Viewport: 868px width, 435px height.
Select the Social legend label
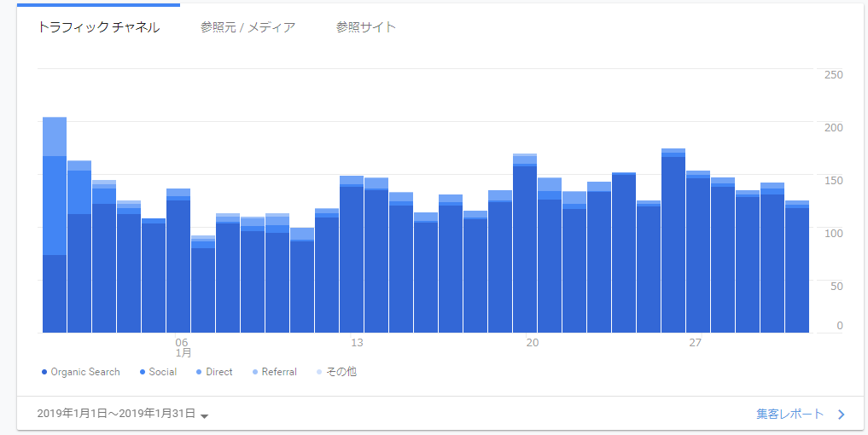coord(163,372)
